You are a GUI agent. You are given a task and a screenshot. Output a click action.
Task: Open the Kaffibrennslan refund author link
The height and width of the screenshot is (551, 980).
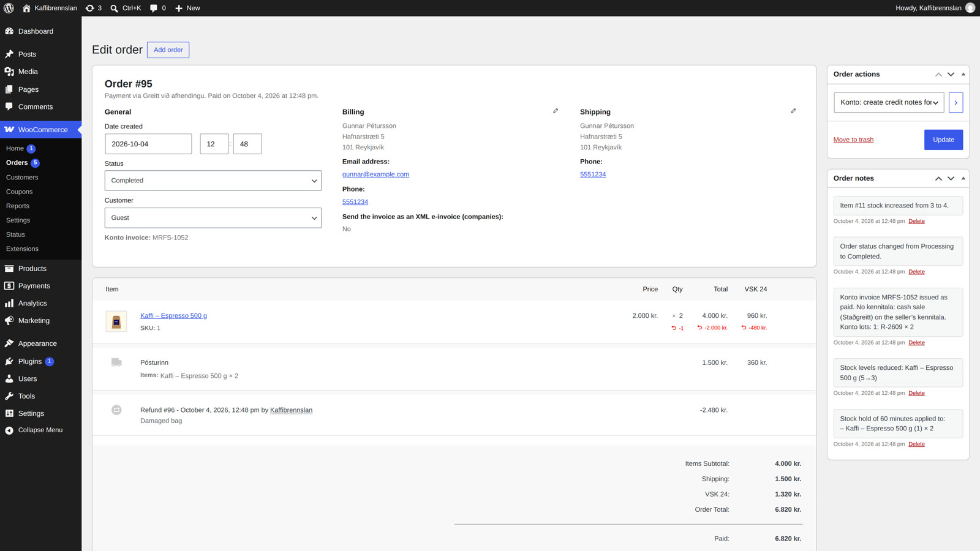(291, 410)
